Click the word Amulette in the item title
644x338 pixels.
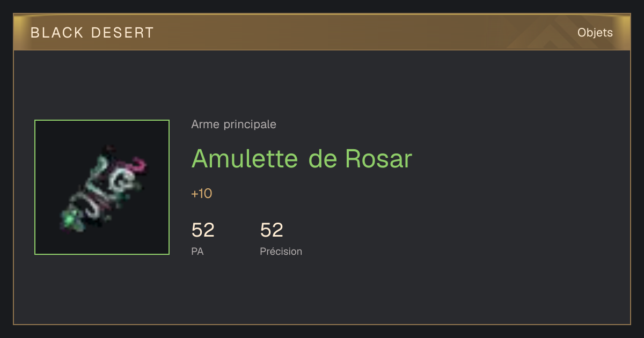(245, 158)
